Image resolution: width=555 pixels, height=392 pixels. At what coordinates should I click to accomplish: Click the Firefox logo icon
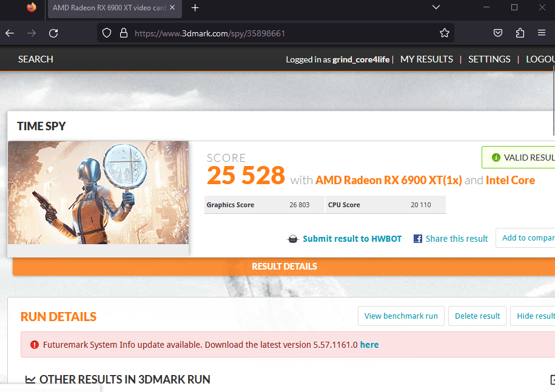pyautogui.click(x=32, y=7)
